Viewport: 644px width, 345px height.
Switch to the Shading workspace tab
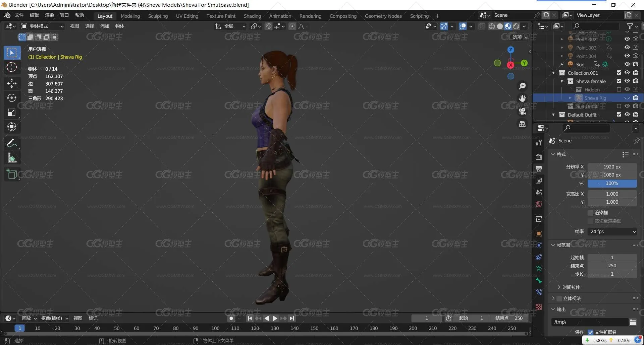pyautogui.click(x=252, y=16)
